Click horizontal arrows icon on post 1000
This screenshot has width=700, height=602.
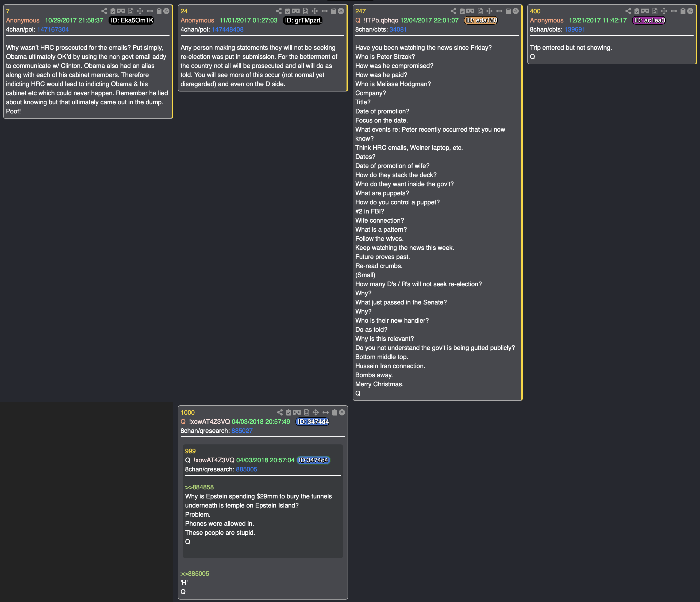pos(325,412)
